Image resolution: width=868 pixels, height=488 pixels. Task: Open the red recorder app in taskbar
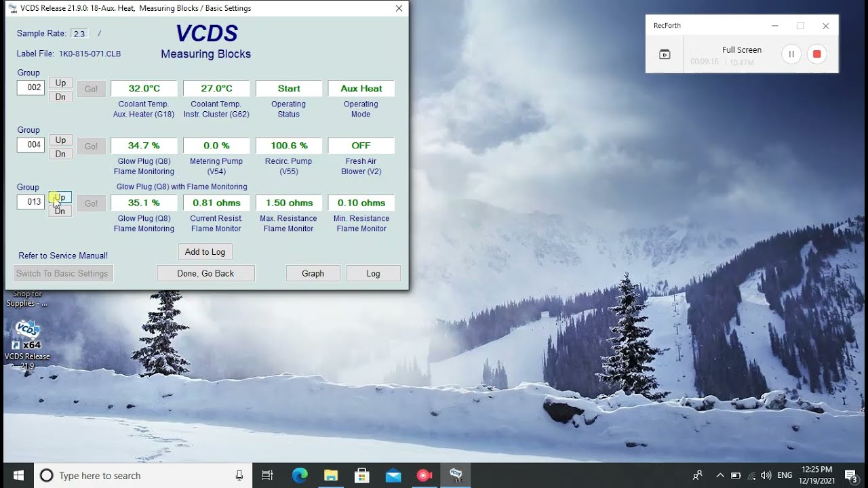[425, 476]
